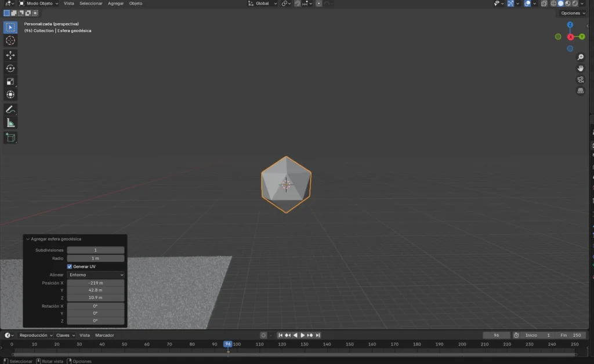Click the Add Cube tool icon
594x364 pixels.
click(10, 137)
